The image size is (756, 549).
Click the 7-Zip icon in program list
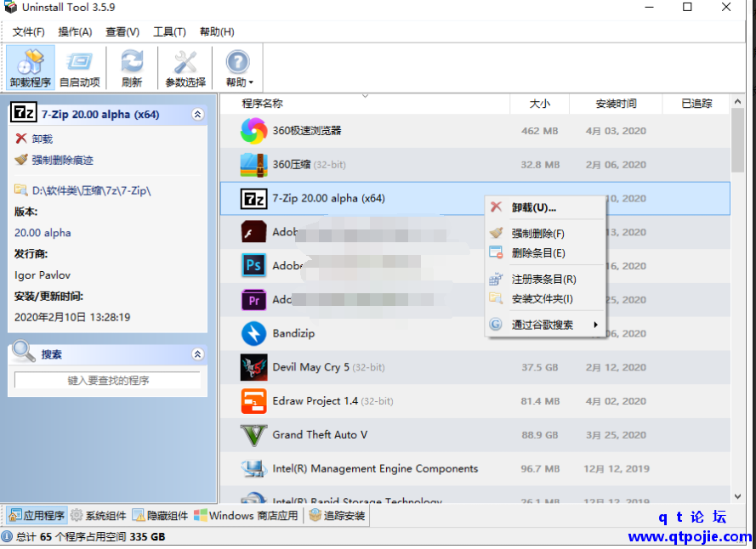[x=253, y=199]
